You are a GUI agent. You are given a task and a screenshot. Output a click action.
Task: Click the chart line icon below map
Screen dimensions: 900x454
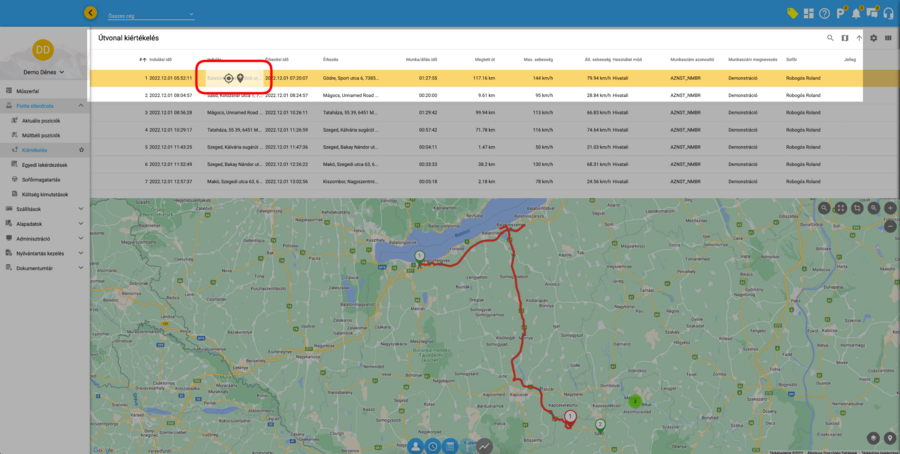click(x=485, y=446)
